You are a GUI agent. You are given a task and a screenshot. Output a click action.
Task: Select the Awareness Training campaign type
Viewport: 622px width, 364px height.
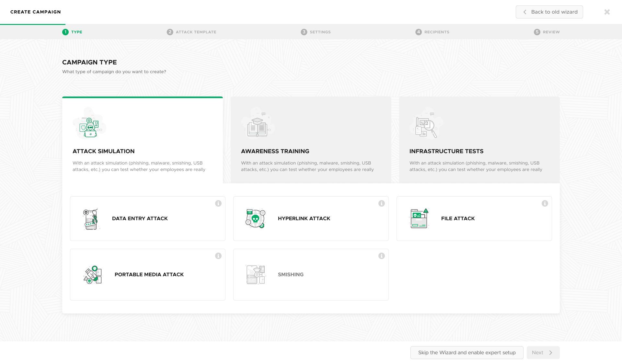coord(311,140)
